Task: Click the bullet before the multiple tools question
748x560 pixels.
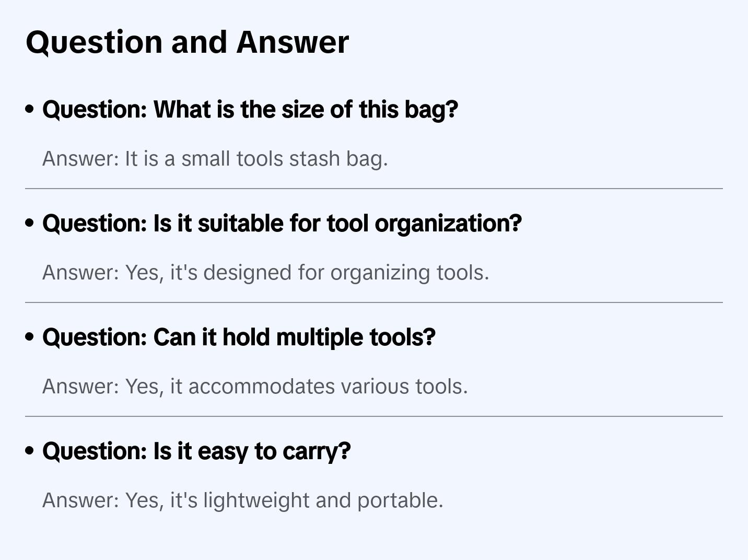Action: (x=30, y=337)
